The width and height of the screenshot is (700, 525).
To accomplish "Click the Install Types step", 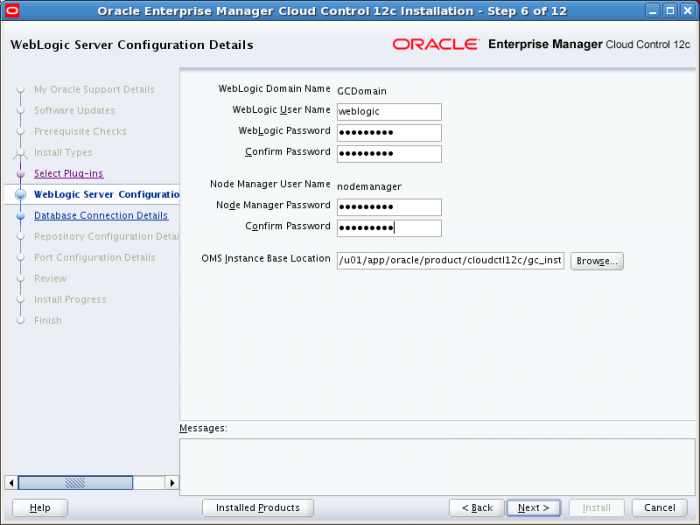I will [x=63, y=153].
